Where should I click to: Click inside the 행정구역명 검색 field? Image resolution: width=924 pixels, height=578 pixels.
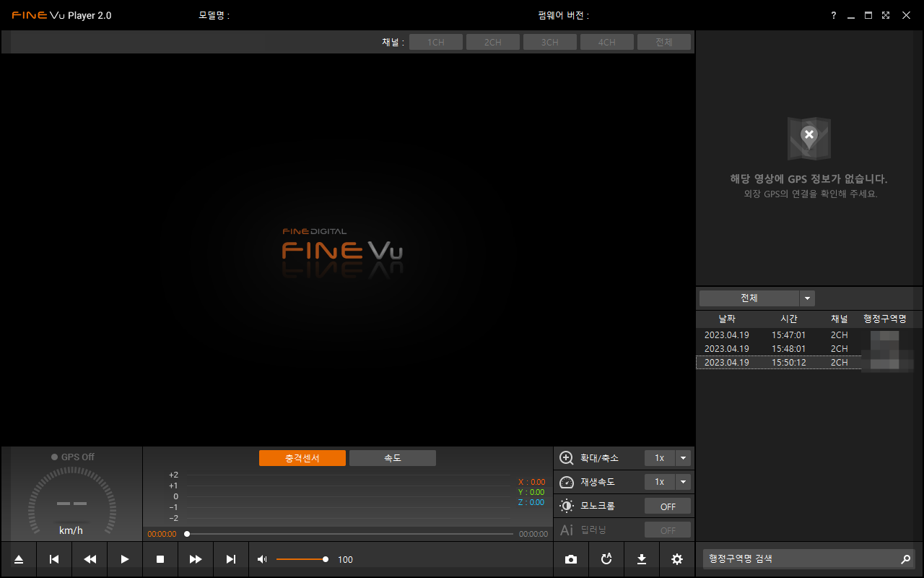tap(800, 559)
